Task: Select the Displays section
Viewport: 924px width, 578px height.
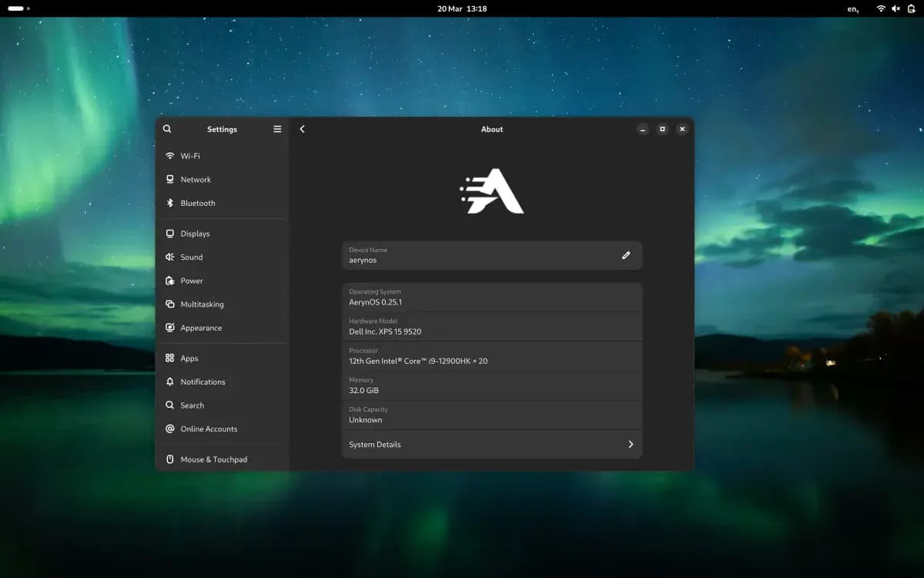Action: [x=195, y=233]
